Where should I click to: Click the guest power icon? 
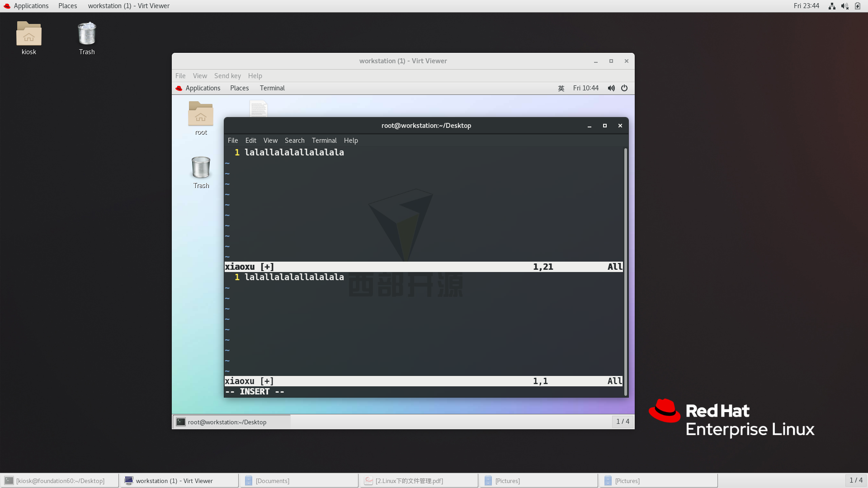tap(624, 88)
